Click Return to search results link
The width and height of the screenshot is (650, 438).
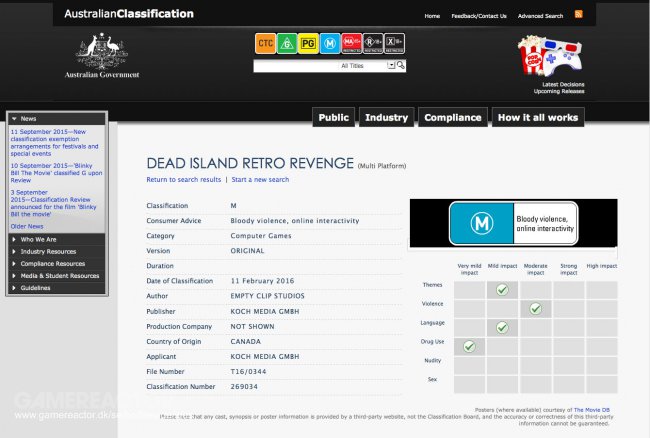pos(184,179)
